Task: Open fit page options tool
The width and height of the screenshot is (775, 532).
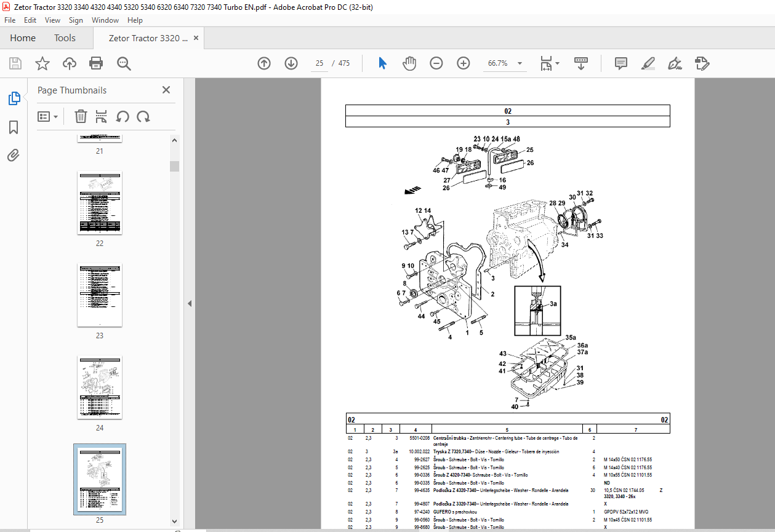Action: (x=546, y=63)
